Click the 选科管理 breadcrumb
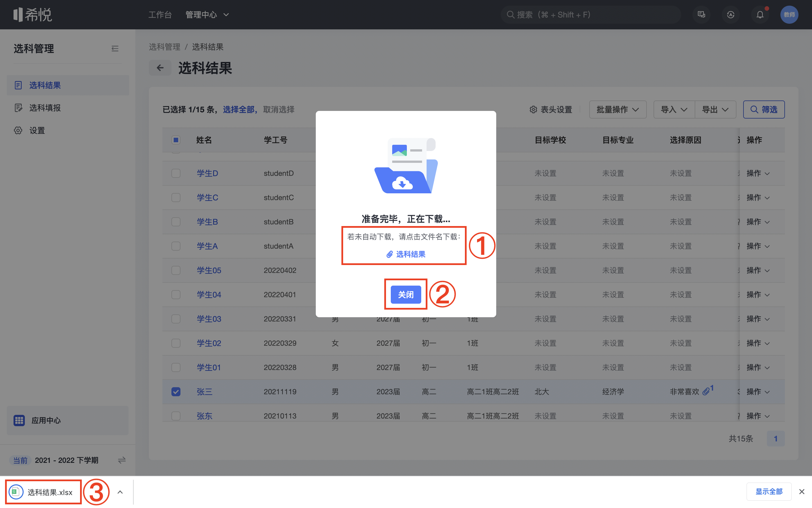This screenshot has width=812, height=508. click(x=165, y=47)
